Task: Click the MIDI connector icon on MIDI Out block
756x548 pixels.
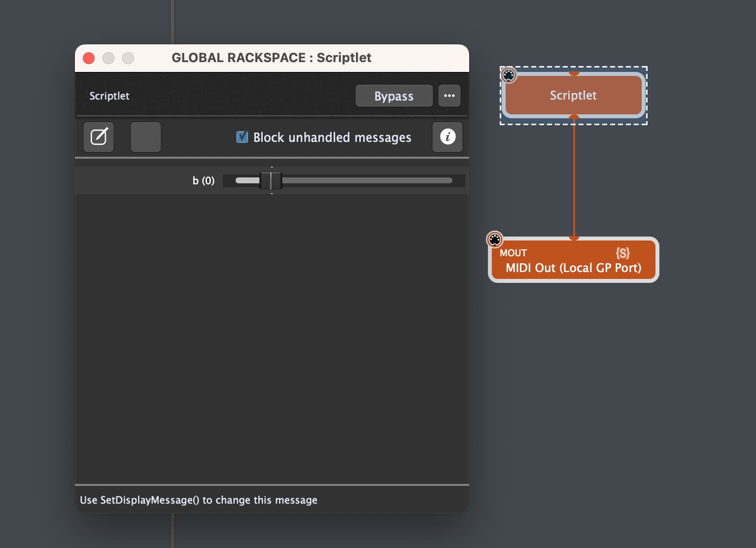Action: click(495, 240)
